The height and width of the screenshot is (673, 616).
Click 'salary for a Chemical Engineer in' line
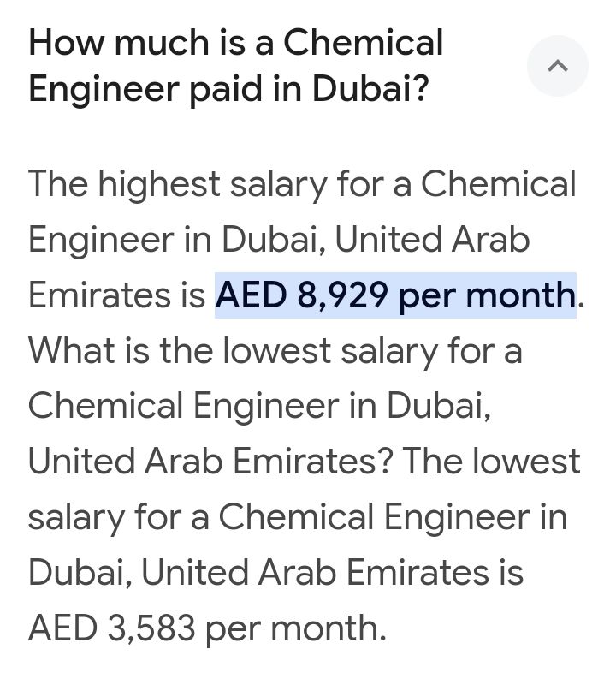tap(297, 517)
